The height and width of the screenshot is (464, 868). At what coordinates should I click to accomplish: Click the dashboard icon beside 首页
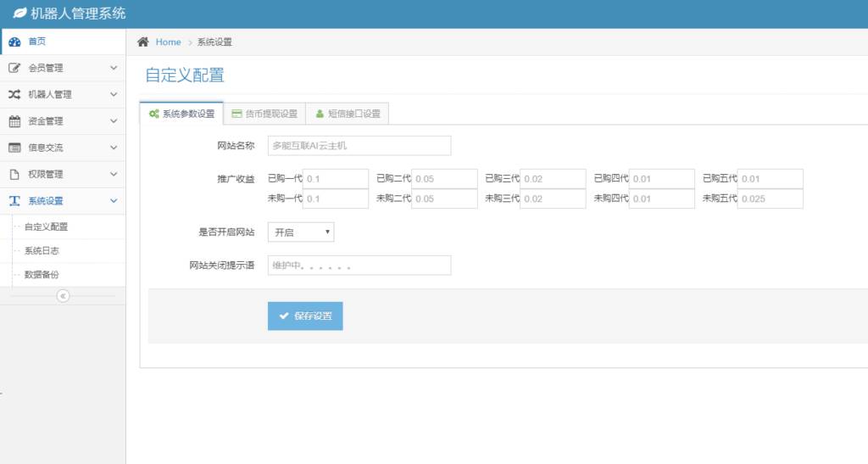pyautogui.click(x=14, y=42)
